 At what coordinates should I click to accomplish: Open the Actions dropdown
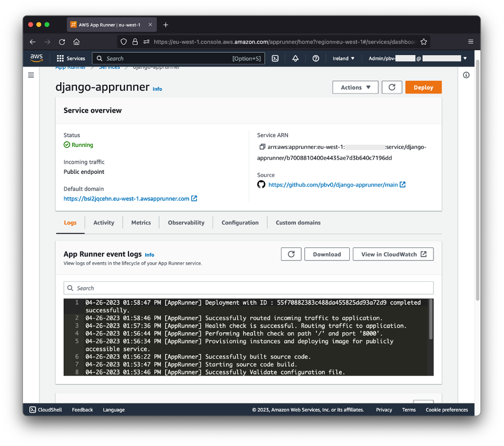(355, 87)
